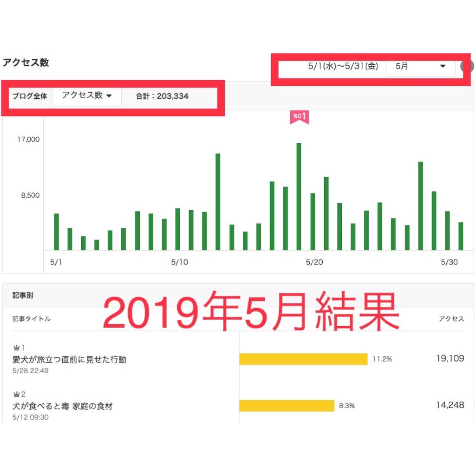This screenshot has width=476, height=476.
Task: Click the 記事タイトル column header
Action: pos(32,319)
